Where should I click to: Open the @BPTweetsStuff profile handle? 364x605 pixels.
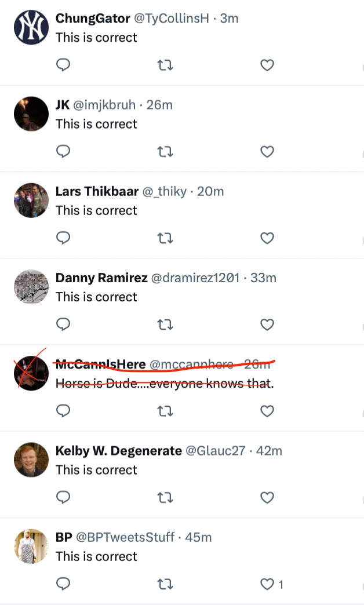click(x=125, y=537)
